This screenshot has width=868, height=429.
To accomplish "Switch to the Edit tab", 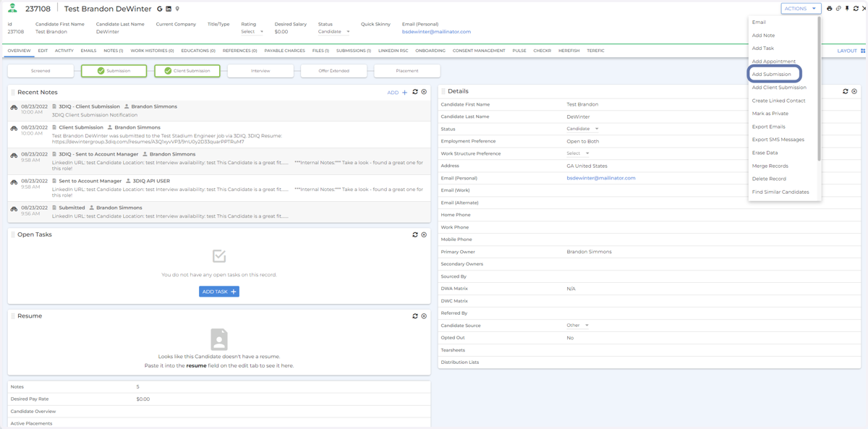I will [x=43, y=51].
